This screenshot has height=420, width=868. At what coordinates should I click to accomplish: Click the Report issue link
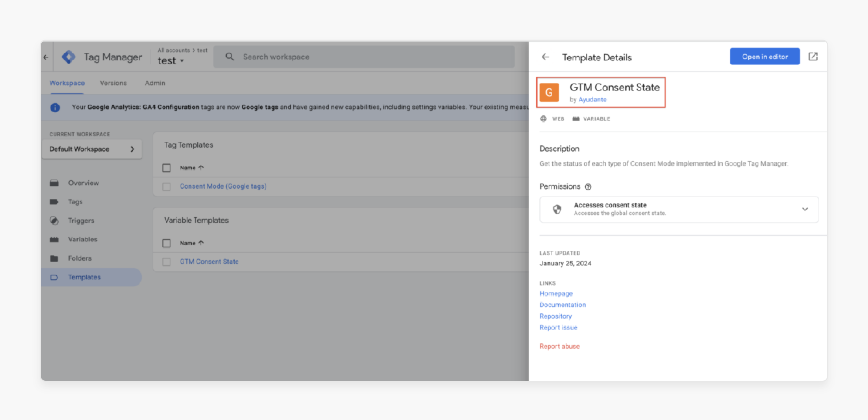[558, 327]
